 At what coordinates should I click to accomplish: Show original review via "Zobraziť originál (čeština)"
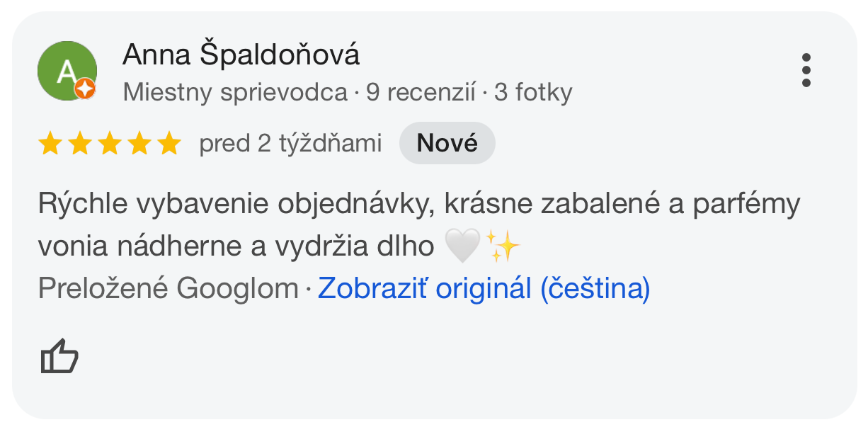pos(484,288)
